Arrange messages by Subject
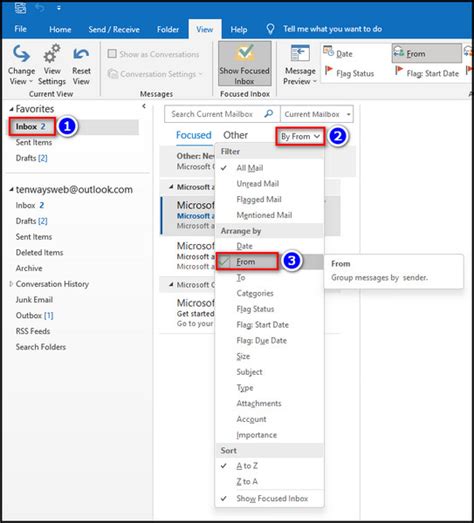474x523 pixels. (270, 372)
